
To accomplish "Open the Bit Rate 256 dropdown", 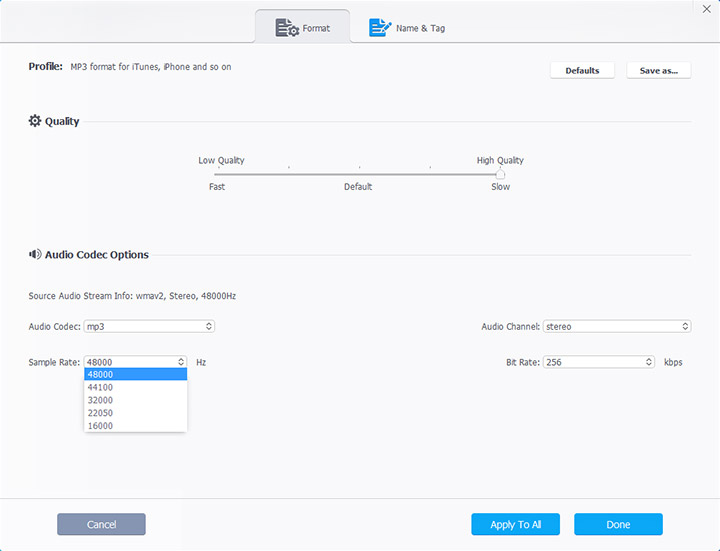I will click(599, 362).
